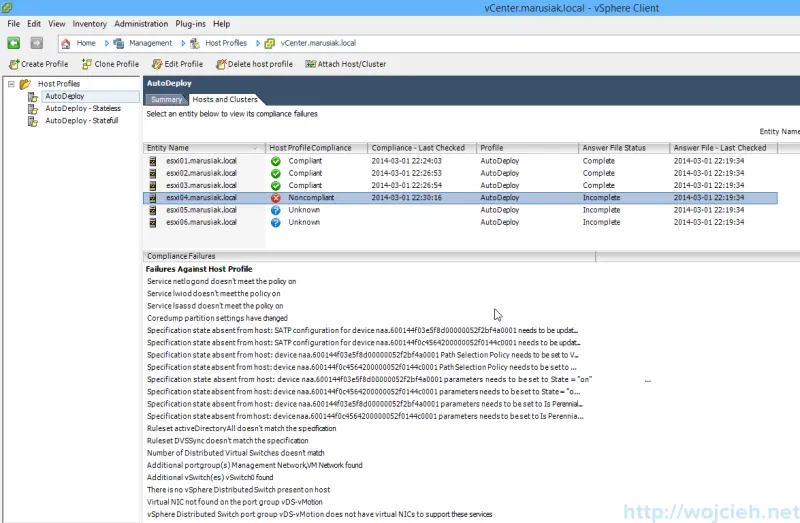Viewport: 800px width, 523px height.
Task: Click 'Service lwiod doesn't meet the policy' line
Action: (214, 293)
